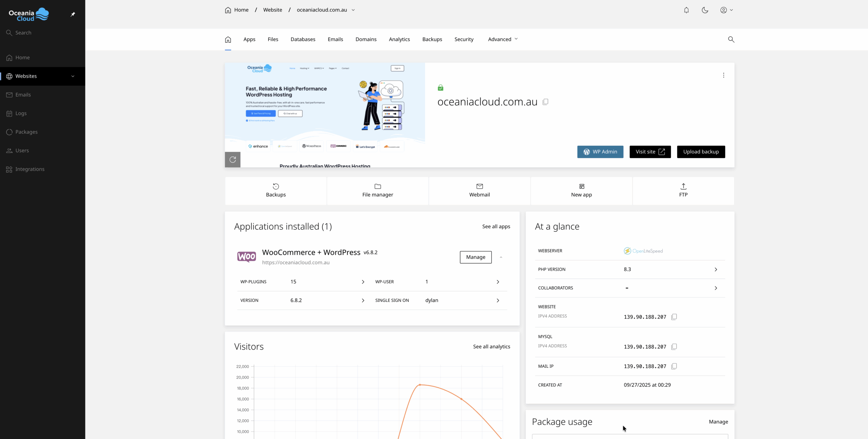Open the See all analytics link

click(491, 346)
